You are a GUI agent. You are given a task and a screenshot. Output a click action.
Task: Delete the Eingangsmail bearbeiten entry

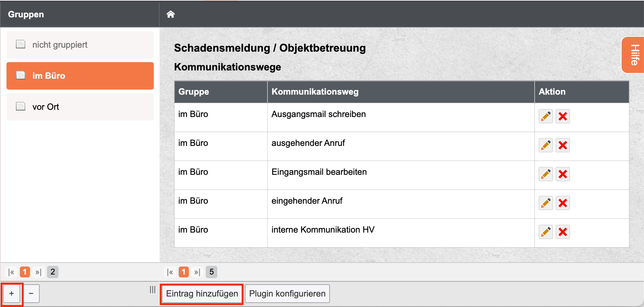pyautogui.click(x=563, y=174)
